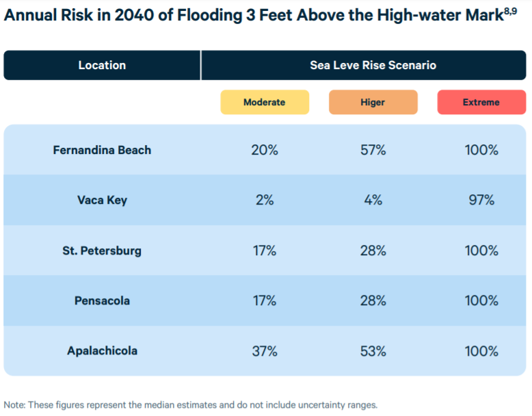Click the note about median estimates
The width and height of the screenshot is (532, 416).
(x=191, y=404)
